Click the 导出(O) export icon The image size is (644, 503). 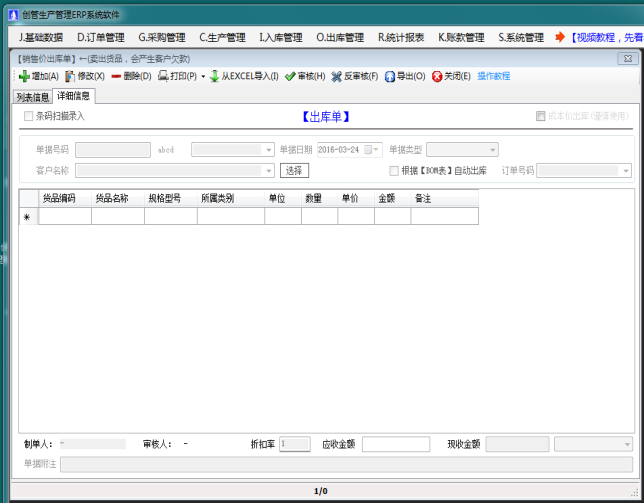pyautogui.click(x=389, y=76)
